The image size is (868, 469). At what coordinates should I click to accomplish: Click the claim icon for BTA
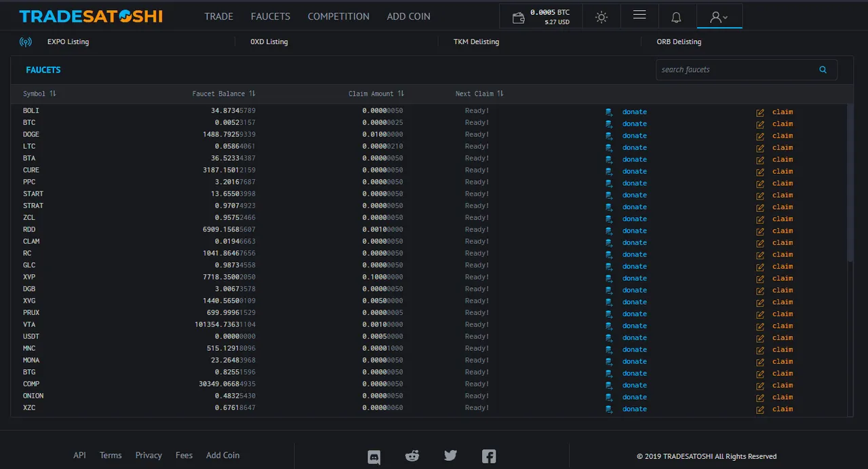760,160
